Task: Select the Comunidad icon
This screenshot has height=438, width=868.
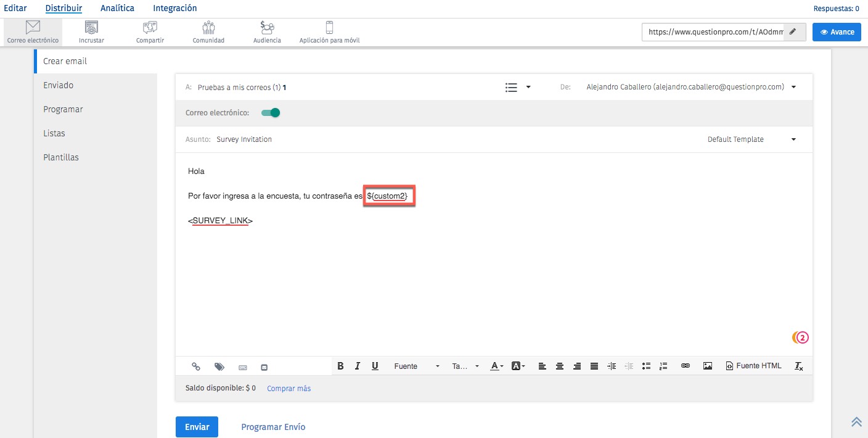Action: click(x=208, y=33)
